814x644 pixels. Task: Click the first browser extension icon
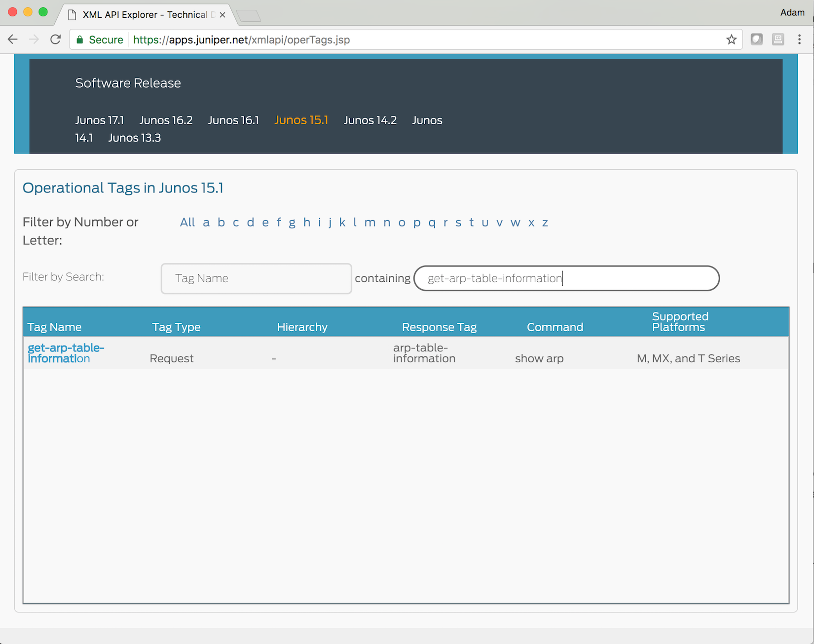757,39
